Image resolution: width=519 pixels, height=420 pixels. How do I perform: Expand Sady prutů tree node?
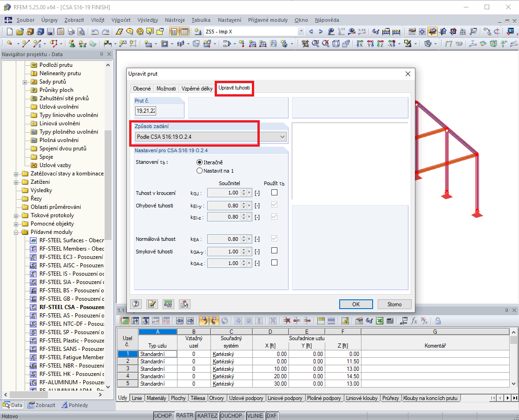pyautogui.click(x=25, y=82)
